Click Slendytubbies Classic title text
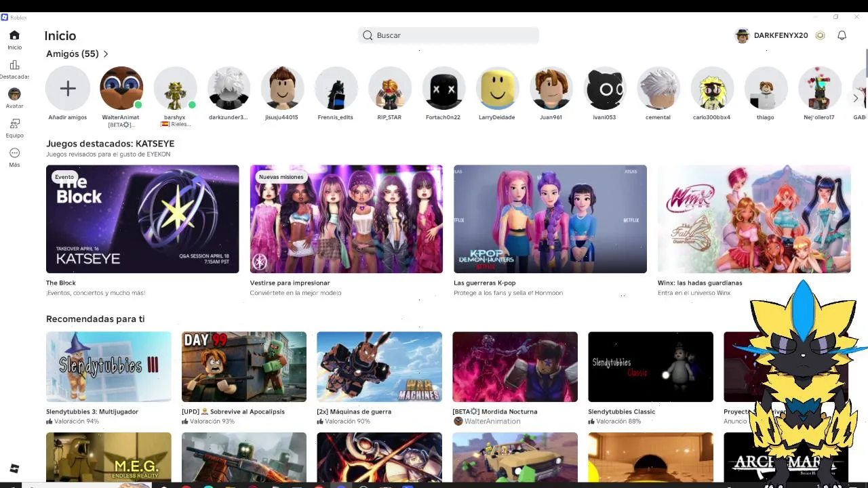 click(621, 411)
